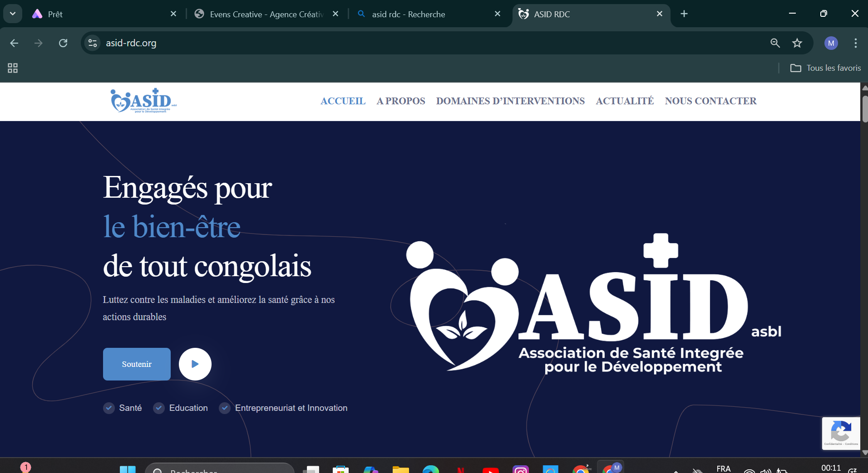Click the Santé checkmark
Image resolution: width=868 pixels, height=473 pixels.
(109, 408)
